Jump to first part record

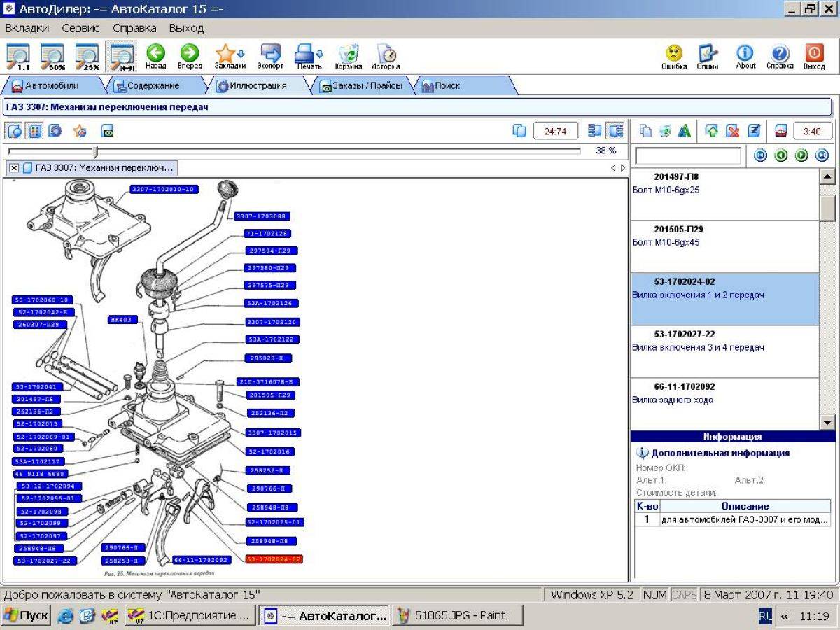(760, 155)
